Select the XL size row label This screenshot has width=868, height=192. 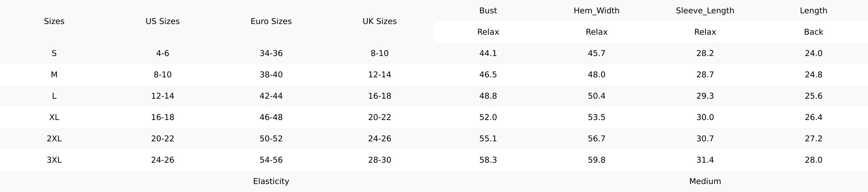coord(54,117)
